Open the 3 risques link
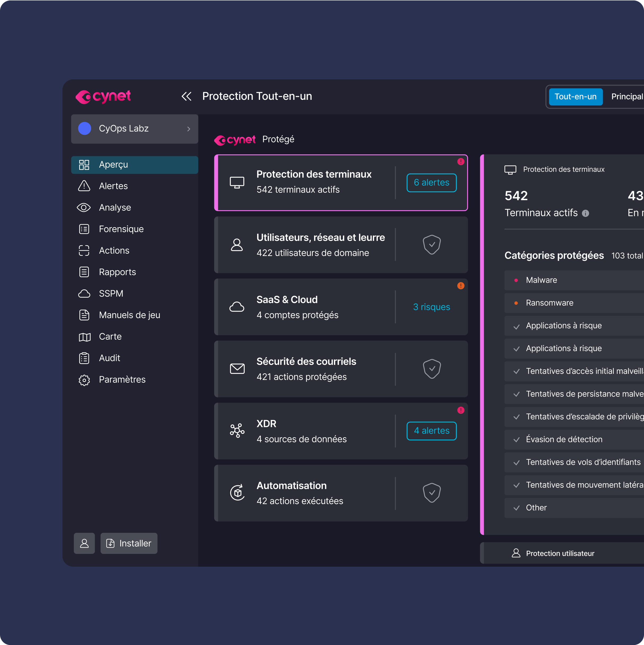 click(x=431, y=307)
